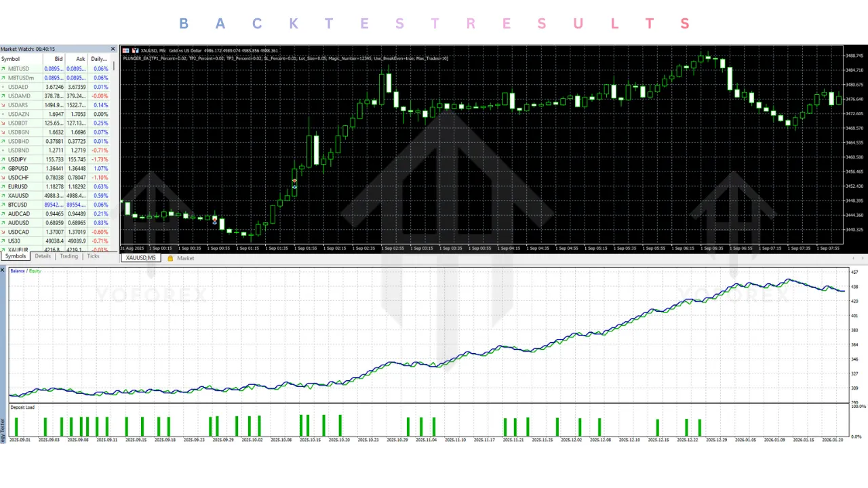Viewport: 868px width, 488px height.
Task: Click the up-arrow icon beside EURUSD
Action: [x=3, y=186]
